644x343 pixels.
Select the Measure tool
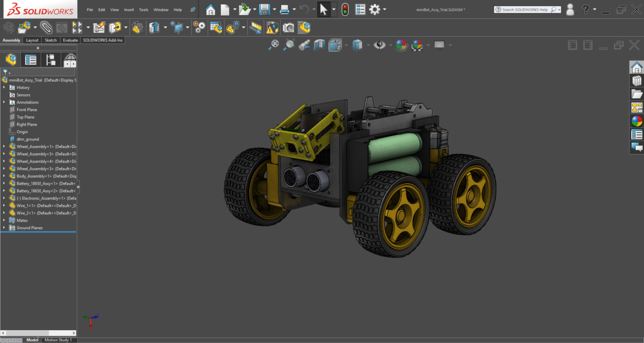255,27
